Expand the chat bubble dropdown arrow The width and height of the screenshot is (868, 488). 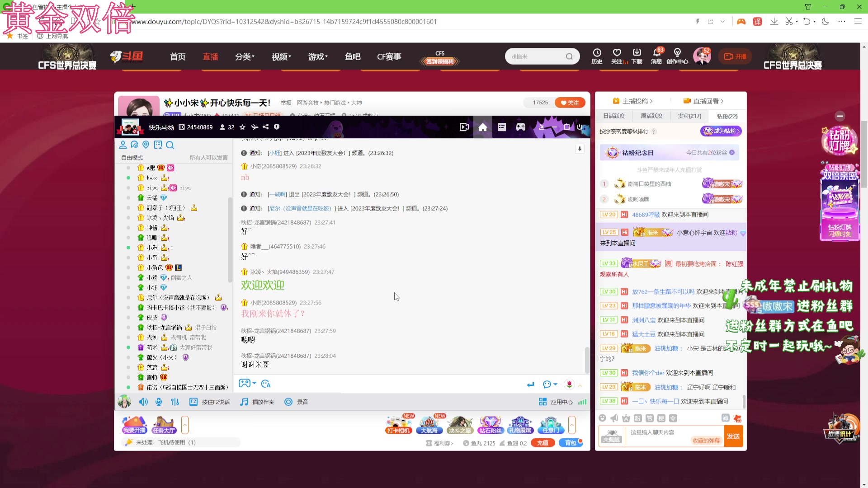556,384
